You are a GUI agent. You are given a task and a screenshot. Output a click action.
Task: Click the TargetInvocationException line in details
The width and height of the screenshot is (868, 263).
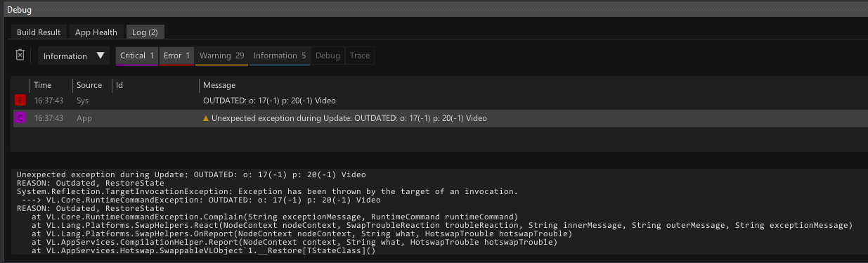click(x=267, y=191)
